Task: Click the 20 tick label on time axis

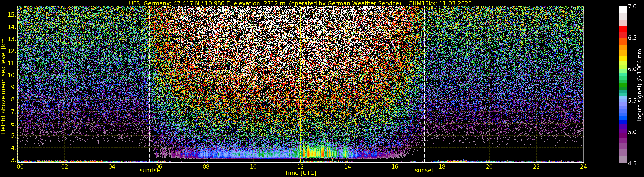Action: pyautogui.click(x=489, y=166)
